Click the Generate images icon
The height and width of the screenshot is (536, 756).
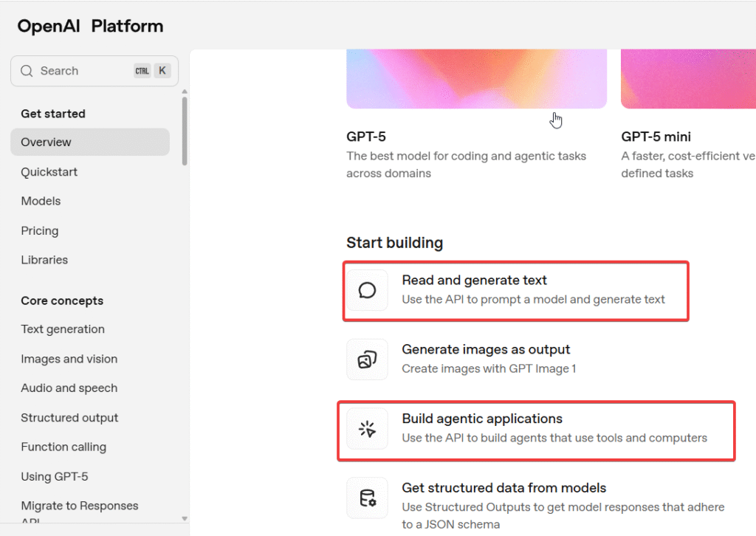367,360
